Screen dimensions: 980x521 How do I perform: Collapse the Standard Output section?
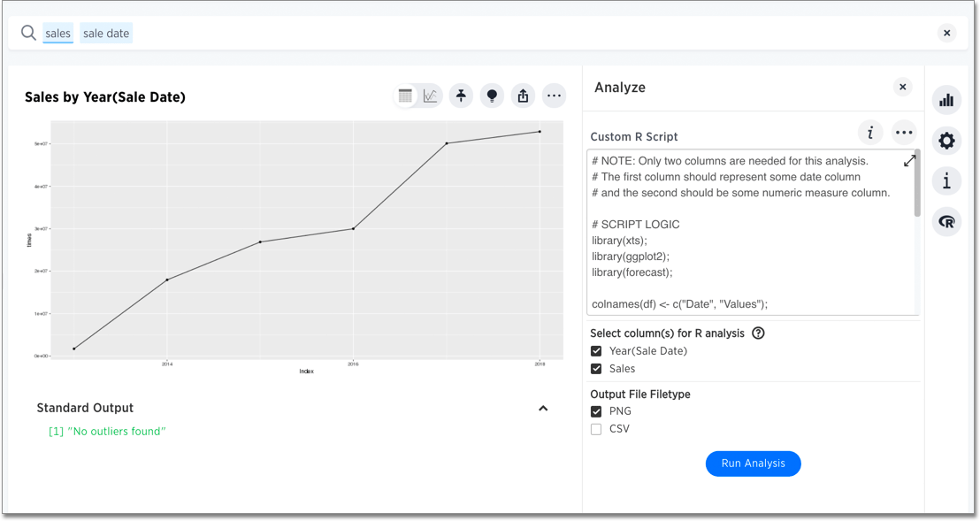pyautogui.click(x=543, y=408)
